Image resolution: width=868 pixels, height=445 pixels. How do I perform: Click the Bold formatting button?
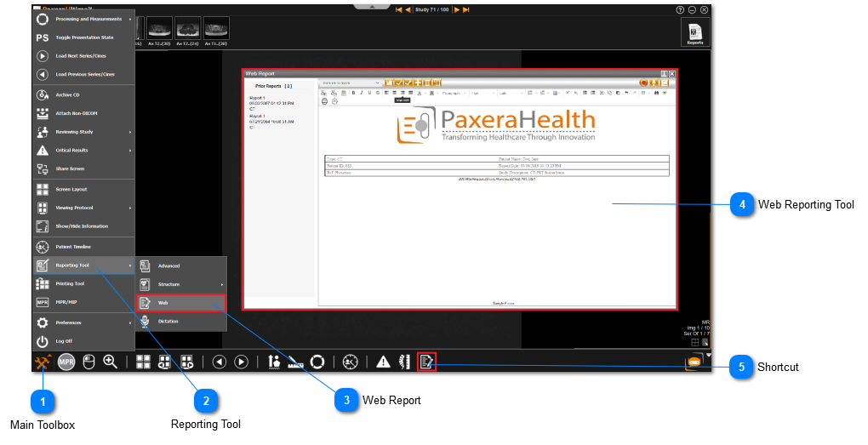(353, 93)
